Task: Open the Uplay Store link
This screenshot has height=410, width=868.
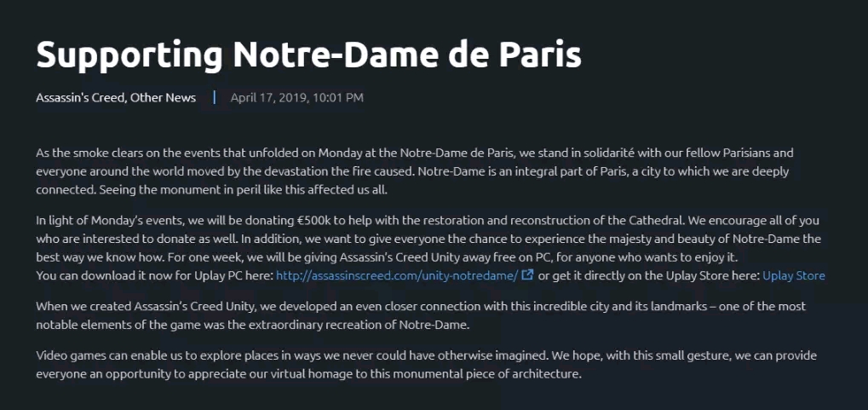Action: click(793, 275)
